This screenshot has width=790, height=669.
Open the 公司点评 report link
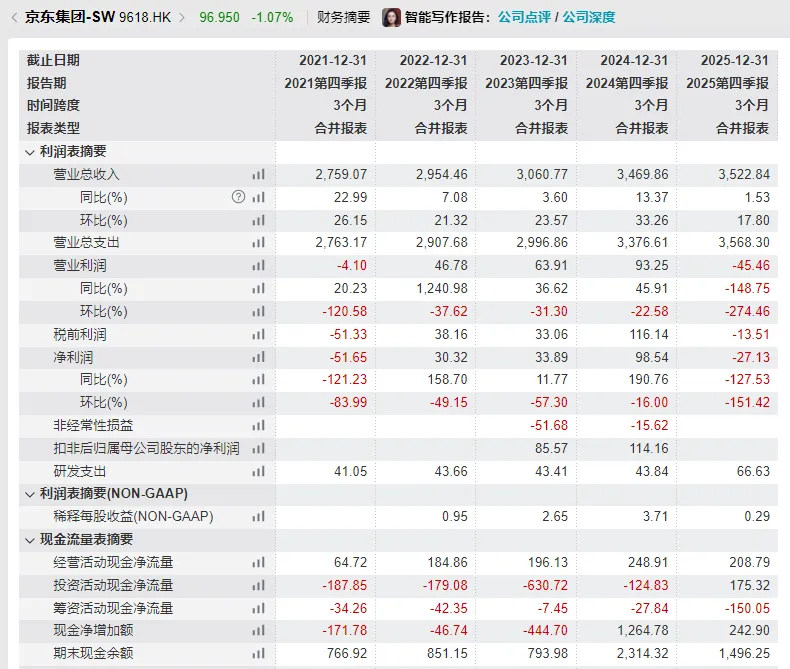tap(524, 17)
